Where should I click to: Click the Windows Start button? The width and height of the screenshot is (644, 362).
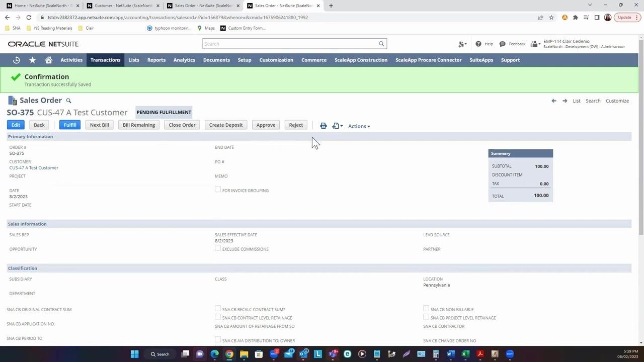coord(134,354)
